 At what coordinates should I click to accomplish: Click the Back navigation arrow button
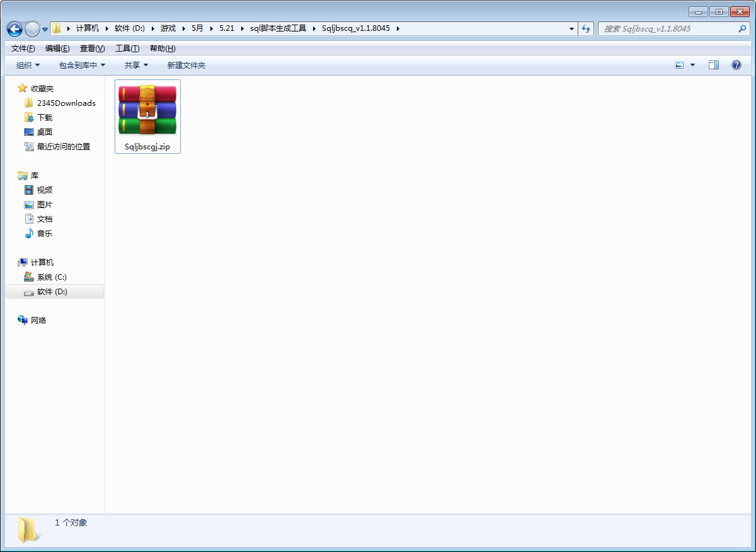coord(14,29)
